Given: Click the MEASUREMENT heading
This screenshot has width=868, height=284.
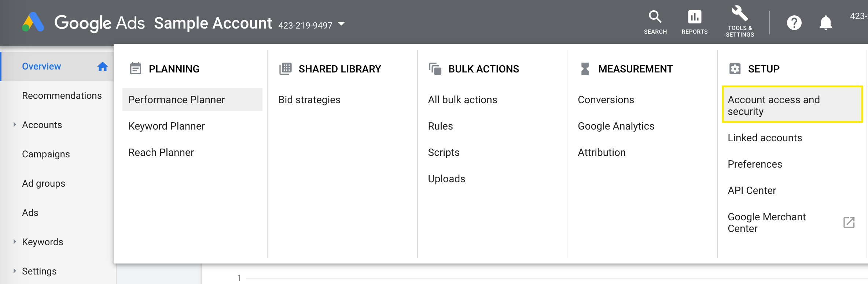Looking at the screenshot, I should tap(635, 69).
